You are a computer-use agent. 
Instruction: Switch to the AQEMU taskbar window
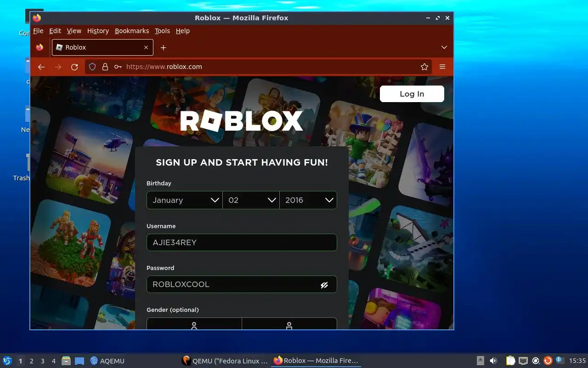[107, 361]
